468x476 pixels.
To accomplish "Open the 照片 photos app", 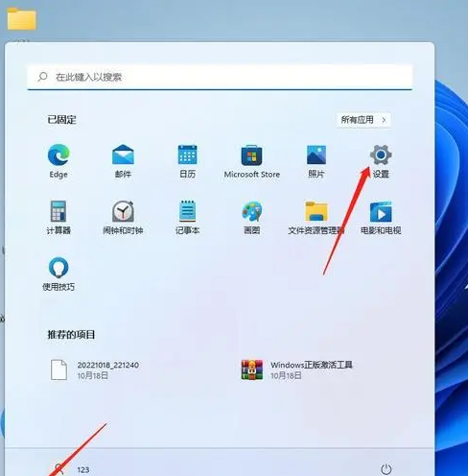I will (316, 161).
